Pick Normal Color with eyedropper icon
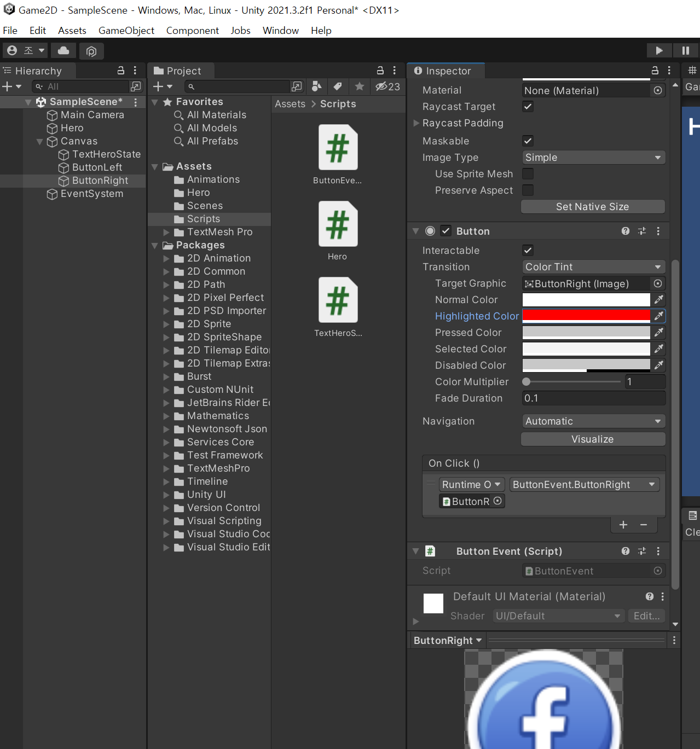Screen dimensions: 700x749 pyautogui.click(x=659, y=299)
